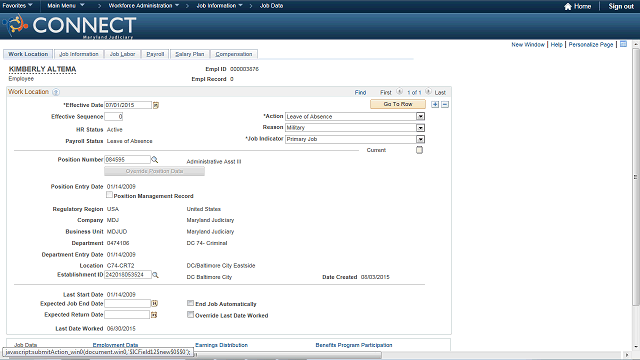
Task: Click the Last row link
Action: [440, 93]
